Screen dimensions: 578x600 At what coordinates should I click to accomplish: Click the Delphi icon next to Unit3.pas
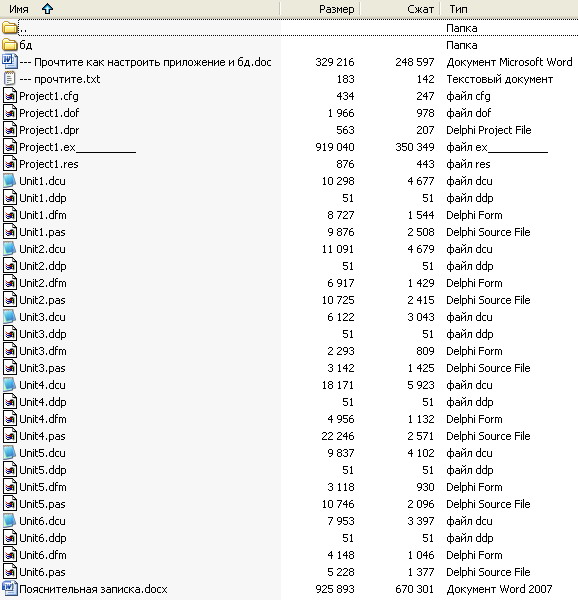pyautogui.click(x=10, y=368)
